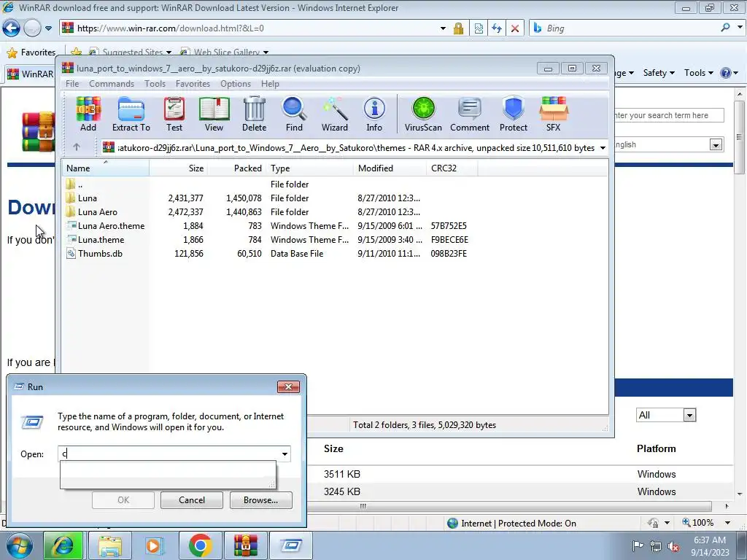Expand the language selector on webpage
The image size is (747, 560).
pos(716,145)
